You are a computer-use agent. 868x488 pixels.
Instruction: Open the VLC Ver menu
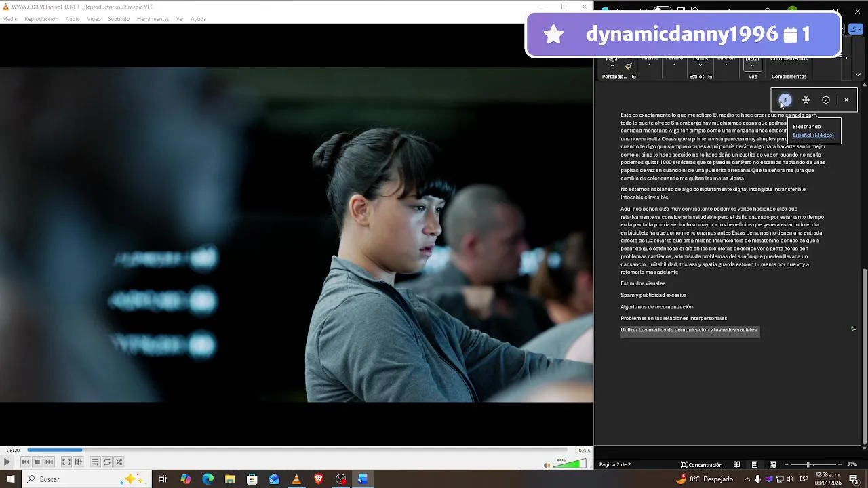(x=180, y=19)
